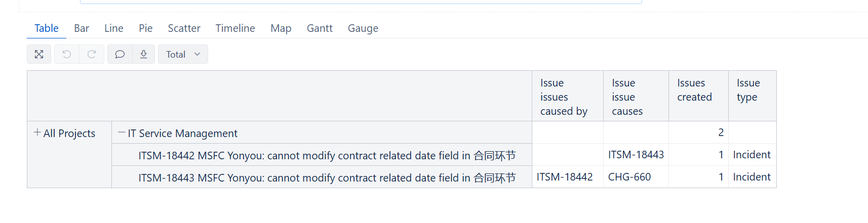Switch to the Bar tab
The width and height of the screenshot is (868, 223).
(82, 28)
